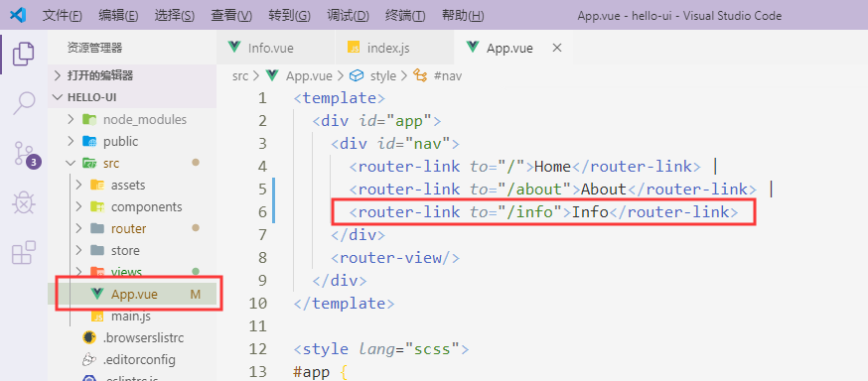Click the JS icon next to main.js
The height and width of the screenshot is (381, 868).
[97, 317]
